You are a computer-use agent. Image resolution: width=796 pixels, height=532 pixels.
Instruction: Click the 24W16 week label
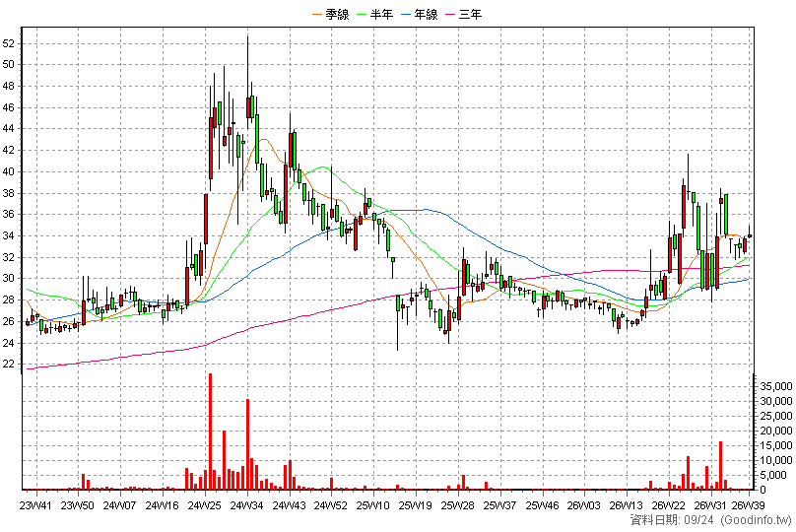click(x=162, y=505)
